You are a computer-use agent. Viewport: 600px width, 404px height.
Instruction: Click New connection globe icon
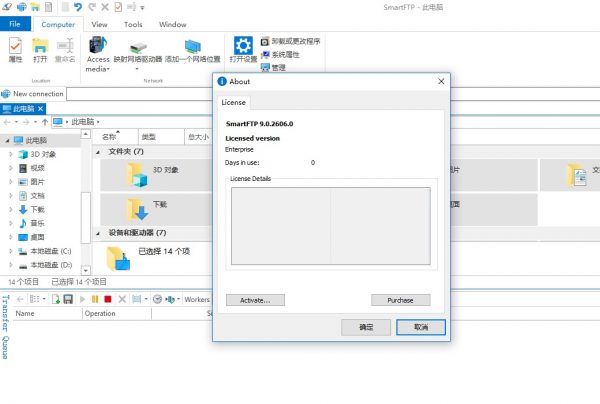pyautogui.click(x=6, y=94)
